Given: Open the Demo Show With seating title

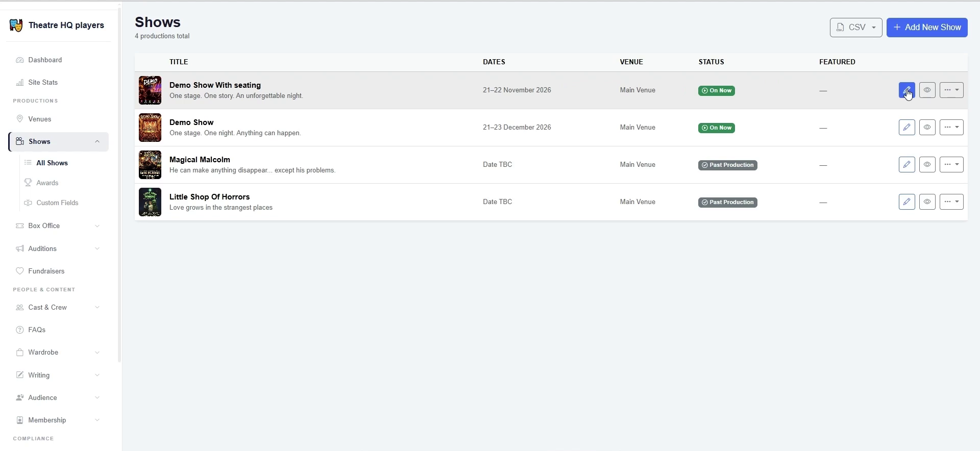Looking at the screenshot, I should point(215,85).
